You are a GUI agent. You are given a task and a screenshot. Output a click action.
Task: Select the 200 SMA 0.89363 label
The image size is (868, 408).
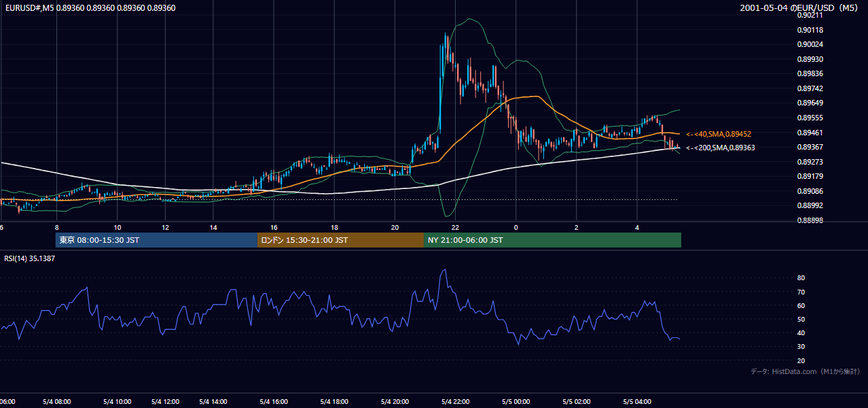tap(720, 148)
